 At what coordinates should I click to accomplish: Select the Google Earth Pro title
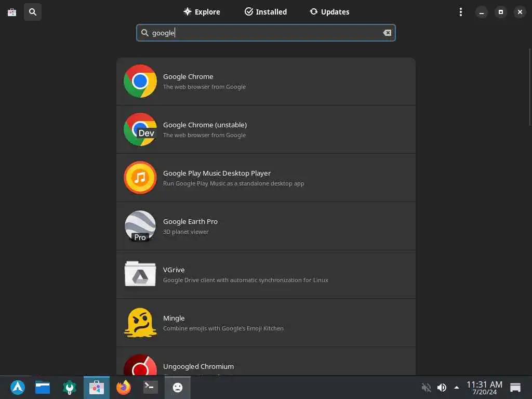pos(190,221)
